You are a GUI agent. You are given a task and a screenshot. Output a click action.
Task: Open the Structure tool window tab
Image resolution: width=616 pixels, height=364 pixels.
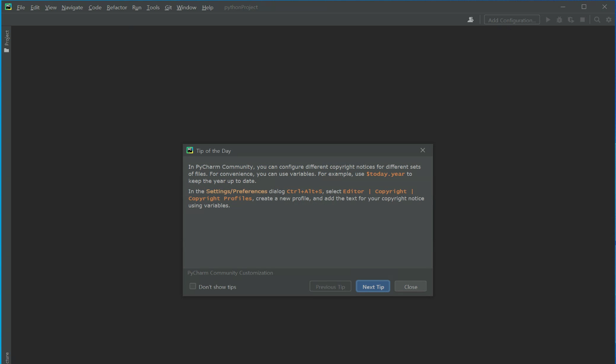[6, 358]
